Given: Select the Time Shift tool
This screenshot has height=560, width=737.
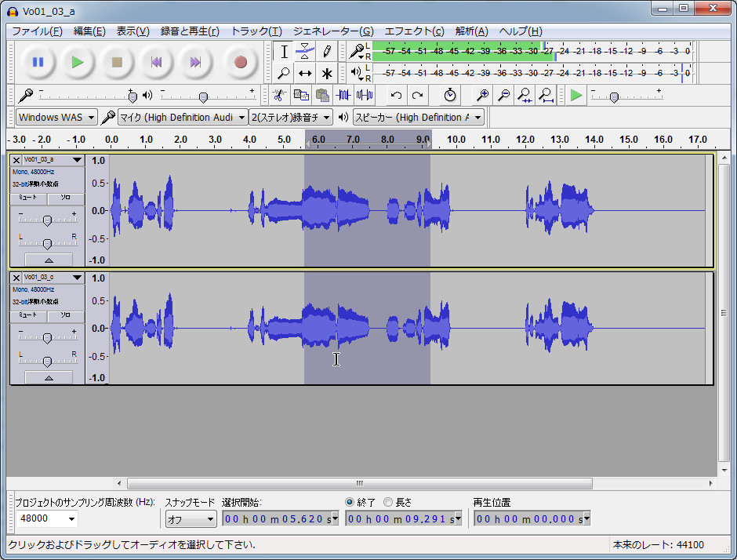Looking at the screenshot, I should coord(306,73).
